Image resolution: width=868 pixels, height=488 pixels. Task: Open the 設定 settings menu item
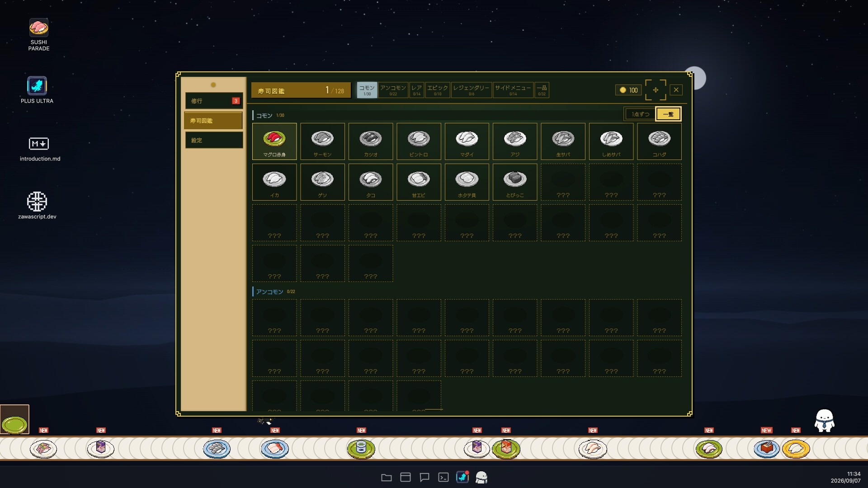tap(214, 140)
